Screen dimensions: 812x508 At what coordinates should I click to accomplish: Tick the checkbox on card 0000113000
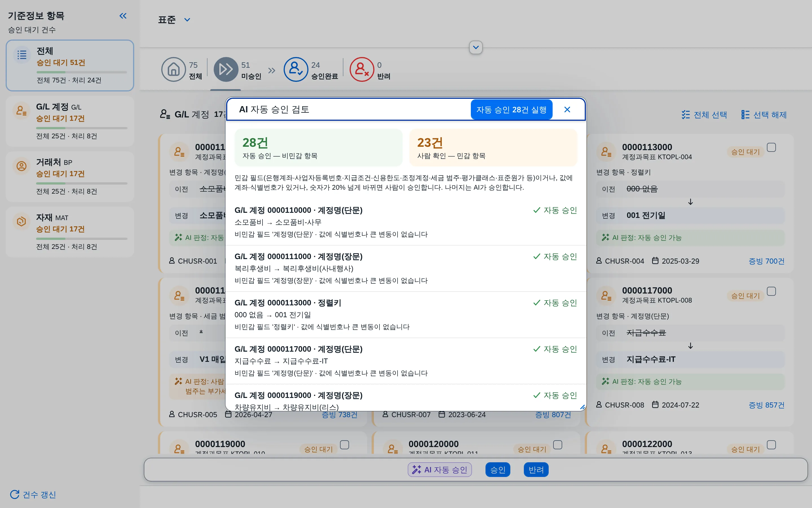click(771, 148)
